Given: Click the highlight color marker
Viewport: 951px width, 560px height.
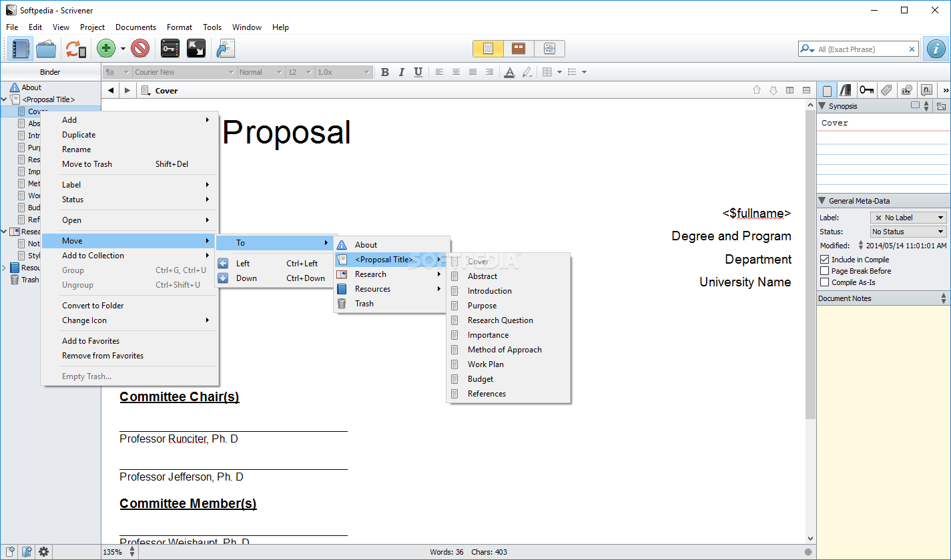Looking at the screenshot, I should click(527, 72).
